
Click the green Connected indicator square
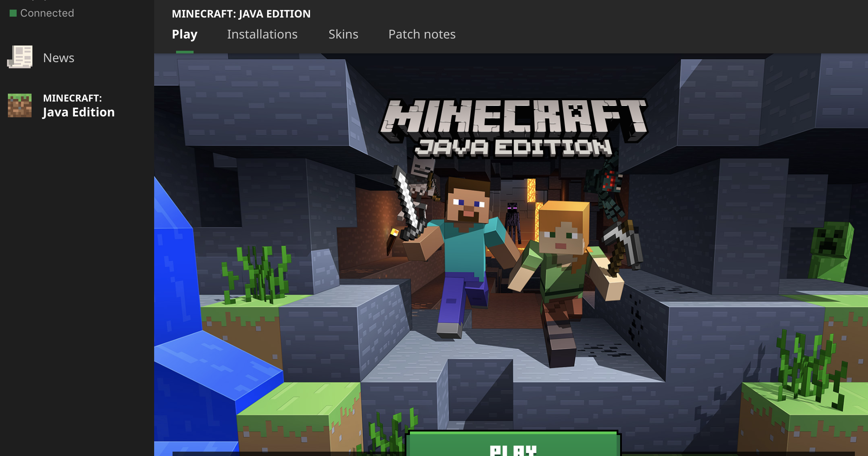click(13, 13)
